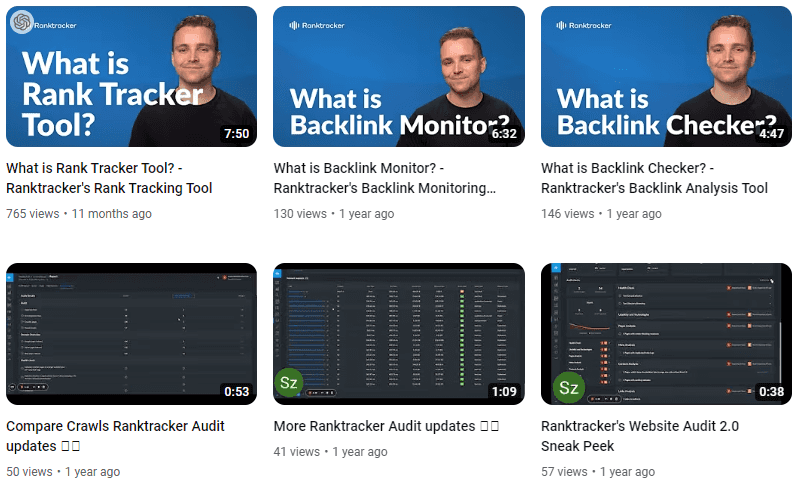
Task: Open 'What is Rank Tracker Tool?' thumbnail
Action: (131, 76)
